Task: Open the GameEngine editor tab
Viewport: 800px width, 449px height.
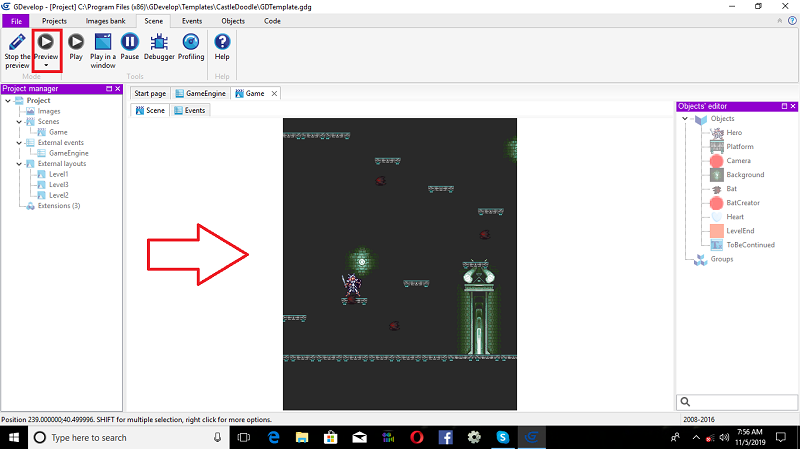Action: pyautogui.click(x=201, y=93)
